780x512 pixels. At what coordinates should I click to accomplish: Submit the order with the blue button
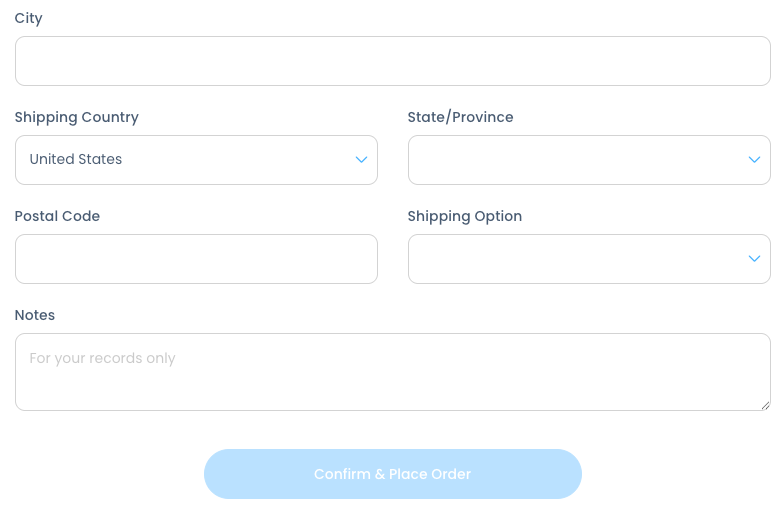tap(392, 474)
